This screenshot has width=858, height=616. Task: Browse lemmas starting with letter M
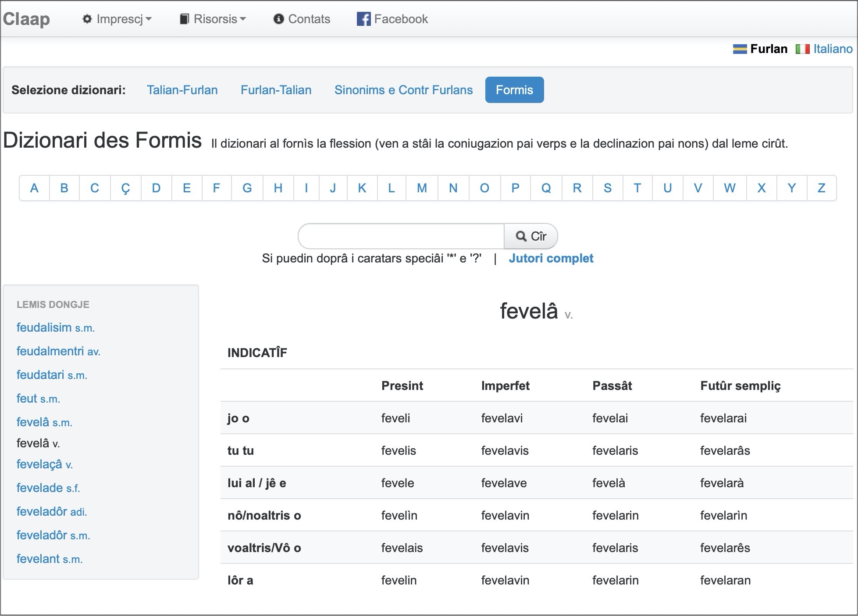coord(422,188)
